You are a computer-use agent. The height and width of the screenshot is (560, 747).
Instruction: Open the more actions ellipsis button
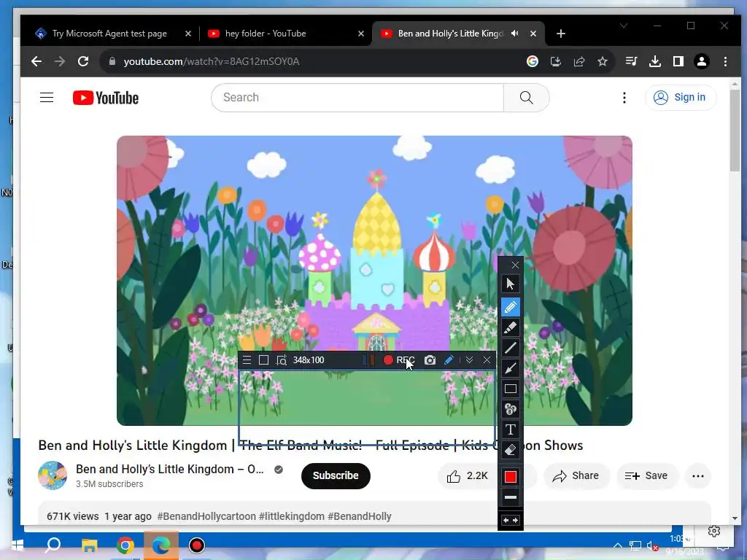click(x=698, y=475)
